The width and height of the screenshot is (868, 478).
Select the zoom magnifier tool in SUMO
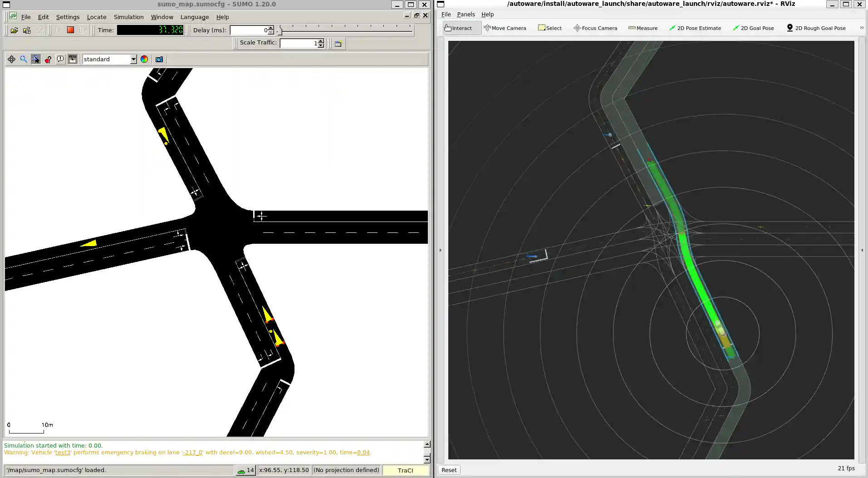click(23, 59)
